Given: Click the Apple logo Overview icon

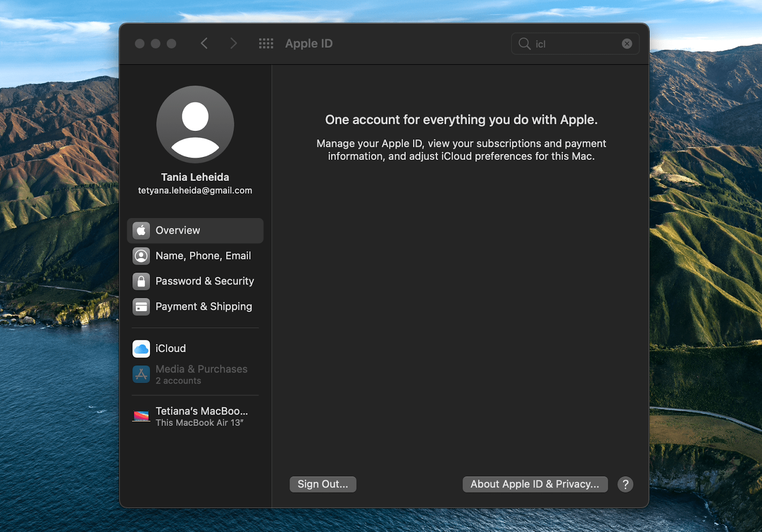Looking at the screenshot, I should (141, 230).
